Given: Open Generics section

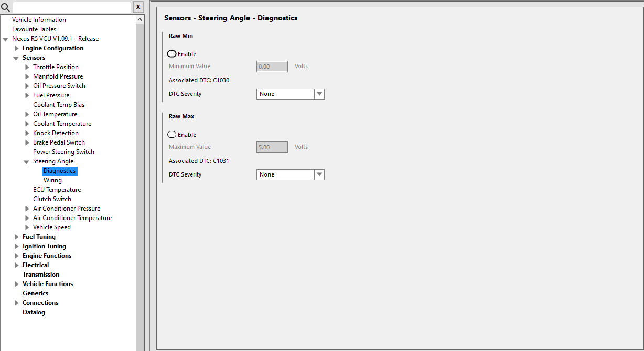Looking at the screenshot, I should pos(36,293).
